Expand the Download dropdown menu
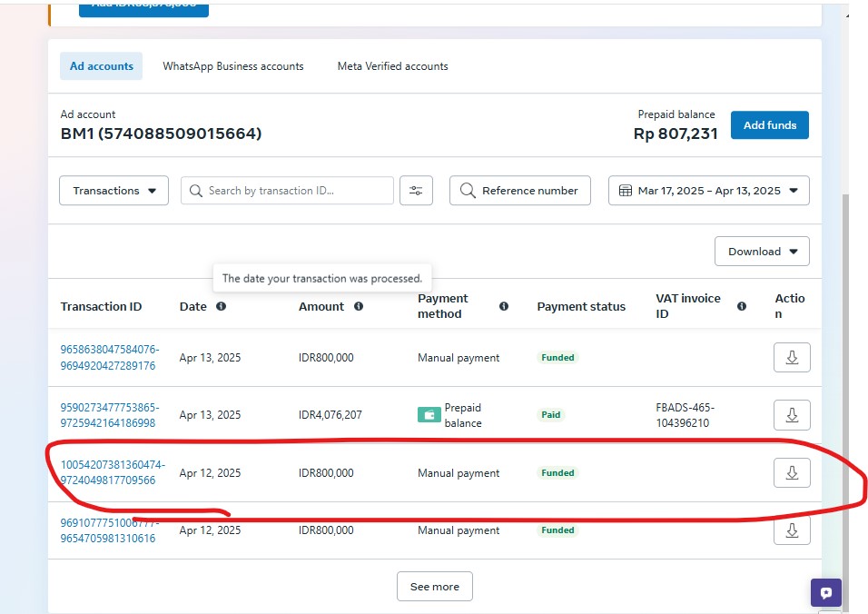This screenshot has width=868, height=614. point(762,252)
